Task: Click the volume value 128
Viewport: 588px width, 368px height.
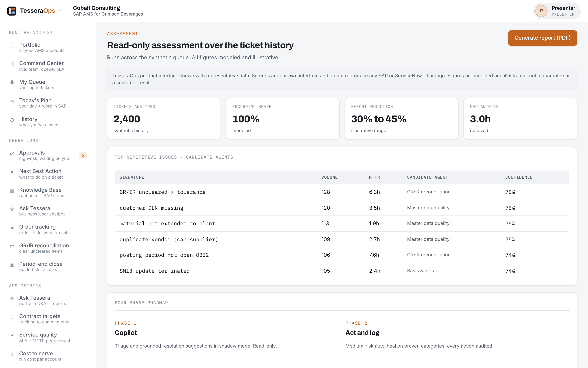Action: [326, 192]
